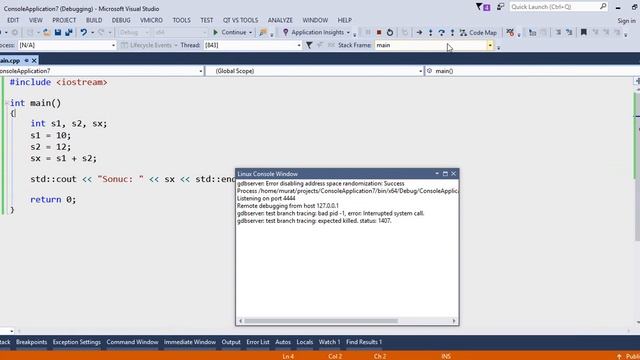Viewport: 640px width, 360px height.
Task: Switch to the Immediate Window tab
Action: point(190,342)
